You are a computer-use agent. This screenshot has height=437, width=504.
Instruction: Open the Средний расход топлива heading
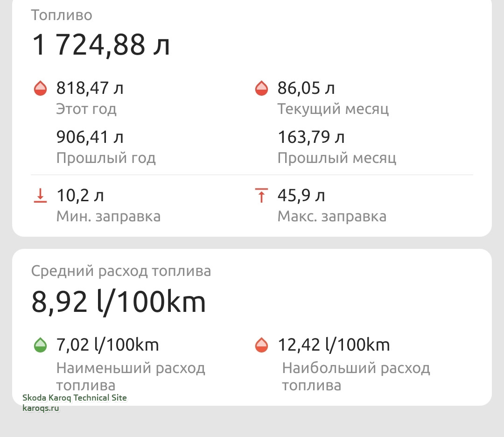coord(121,271)
